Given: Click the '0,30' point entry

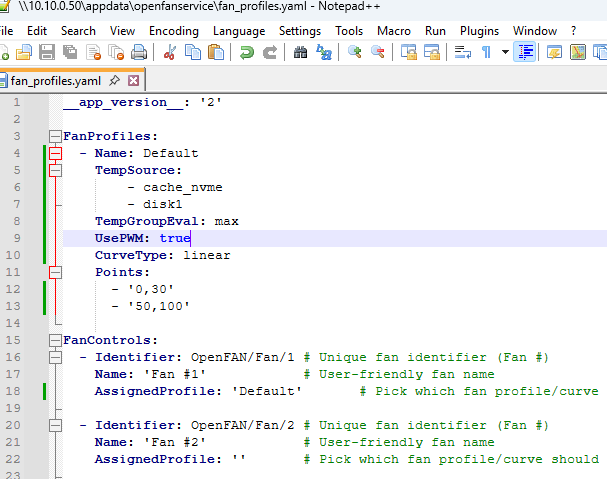Looking at the screenshot, I should tap(151, 289).
